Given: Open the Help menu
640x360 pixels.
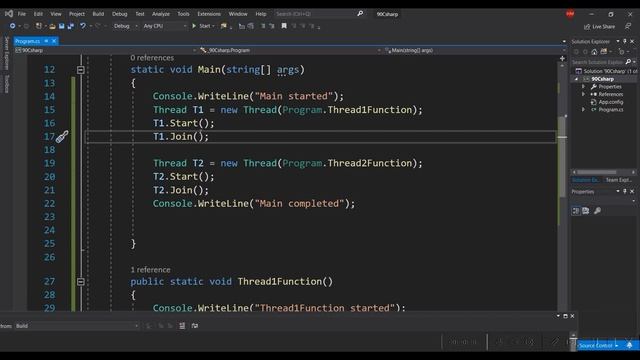Looking at the screenshot, I should click(261, 14).
